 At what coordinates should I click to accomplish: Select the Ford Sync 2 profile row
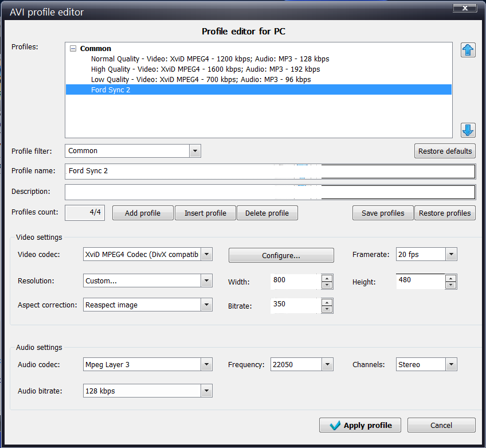pos(258,89)
